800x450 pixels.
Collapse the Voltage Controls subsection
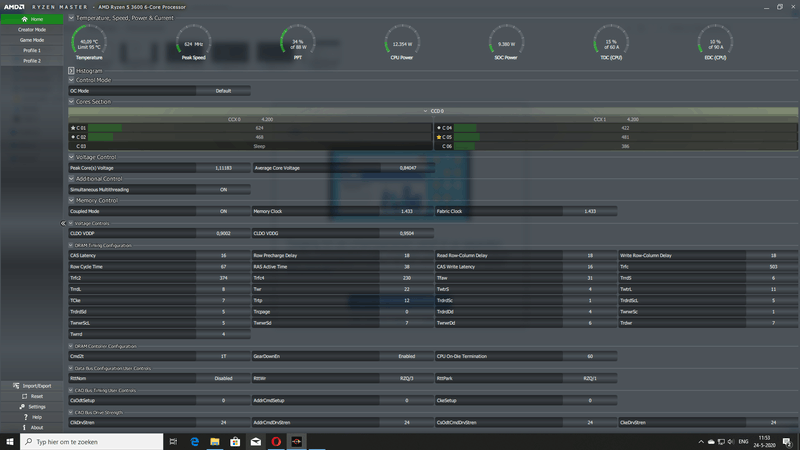[71, 223]
